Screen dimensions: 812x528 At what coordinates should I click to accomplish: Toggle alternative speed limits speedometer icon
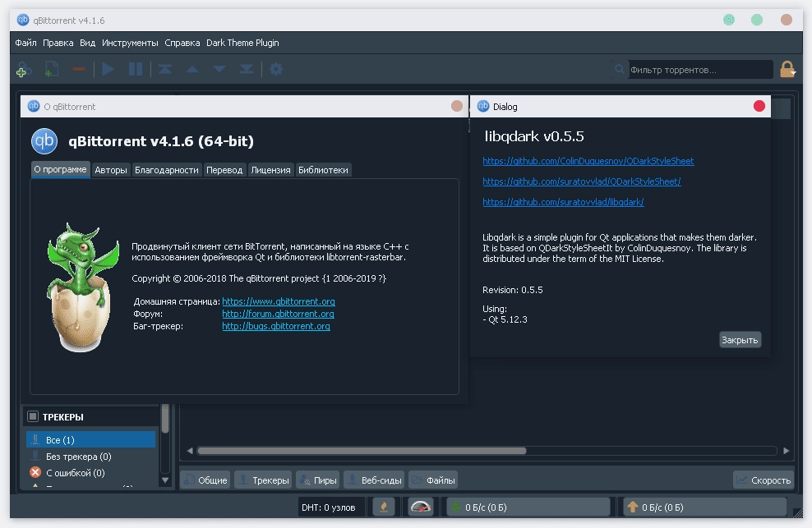pyautogui.click(x=421, y=507)
